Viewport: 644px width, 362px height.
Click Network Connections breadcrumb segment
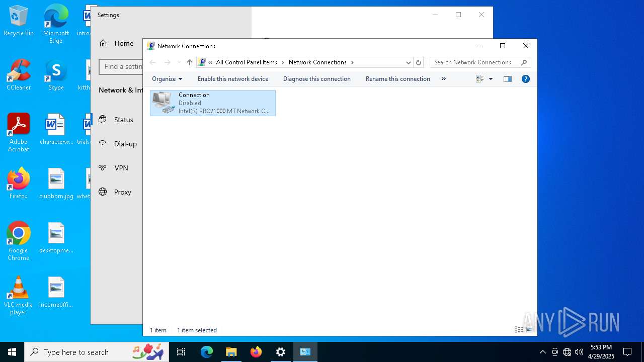(x=317, y=62)
